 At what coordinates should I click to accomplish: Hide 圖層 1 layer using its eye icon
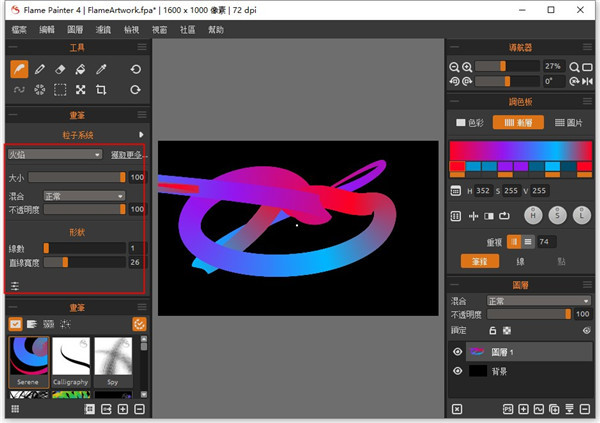point(458,352)
